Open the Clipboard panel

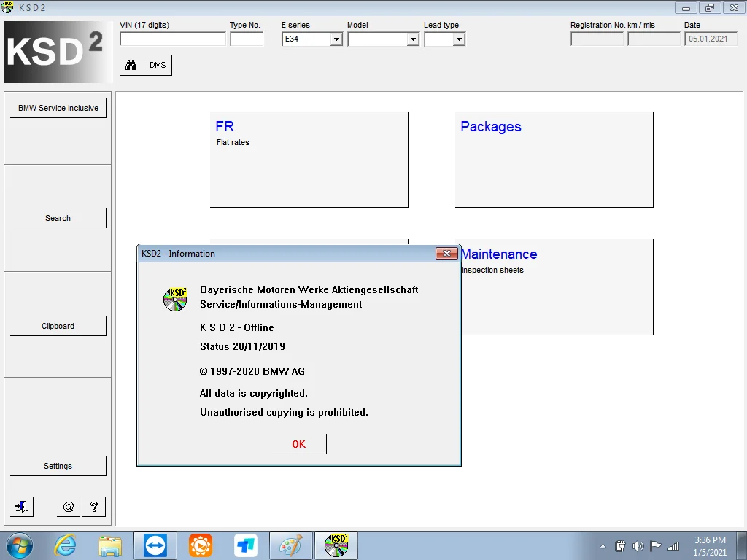tap(58, 326)
